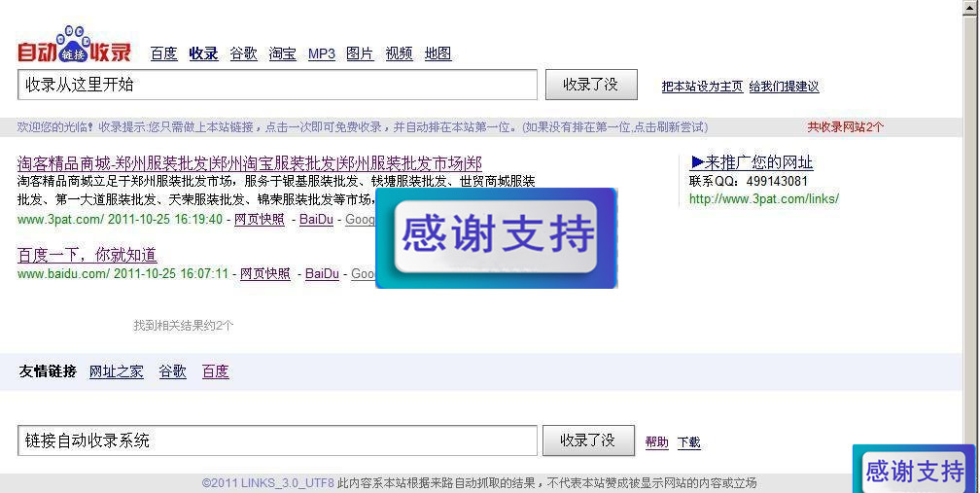This screenshot has height=493, width=980.
Task: Open the 淘客精品商城 result title
Action: (x=249, y=163)
